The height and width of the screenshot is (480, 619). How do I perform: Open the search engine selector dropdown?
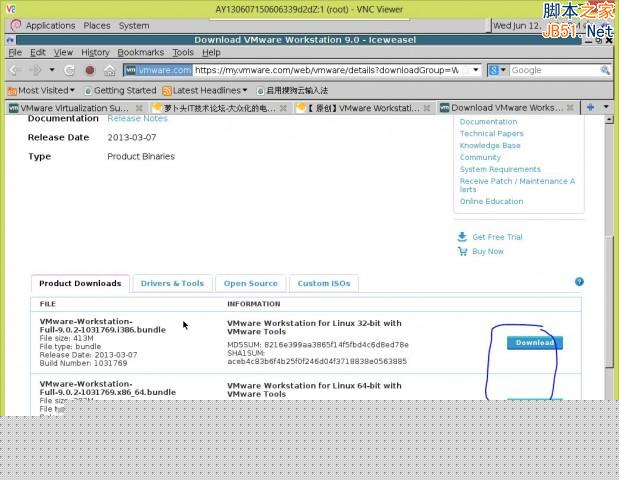point(497,70)
